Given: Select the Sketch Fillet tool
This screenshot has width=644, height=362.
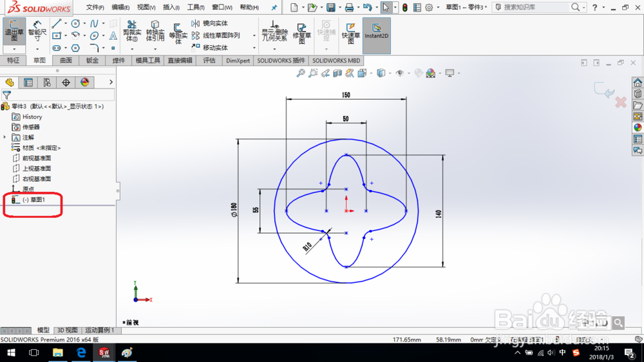Looking at the screenshot, I should pos(94,48).
